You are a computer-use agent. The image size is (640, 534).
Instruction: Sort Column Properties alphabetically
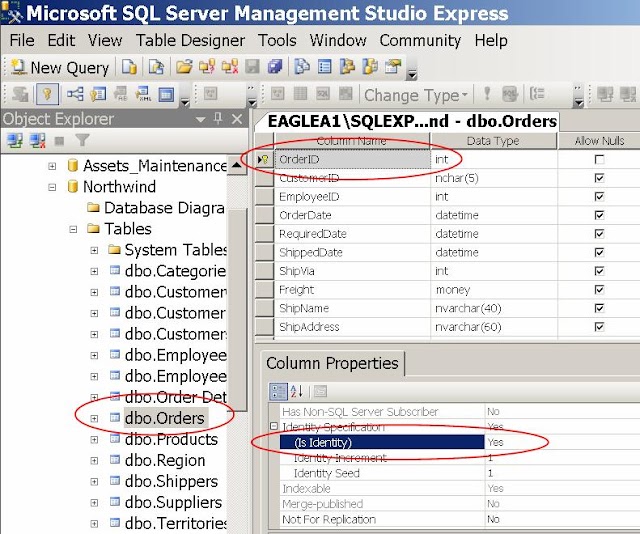[x=297, y=391]
